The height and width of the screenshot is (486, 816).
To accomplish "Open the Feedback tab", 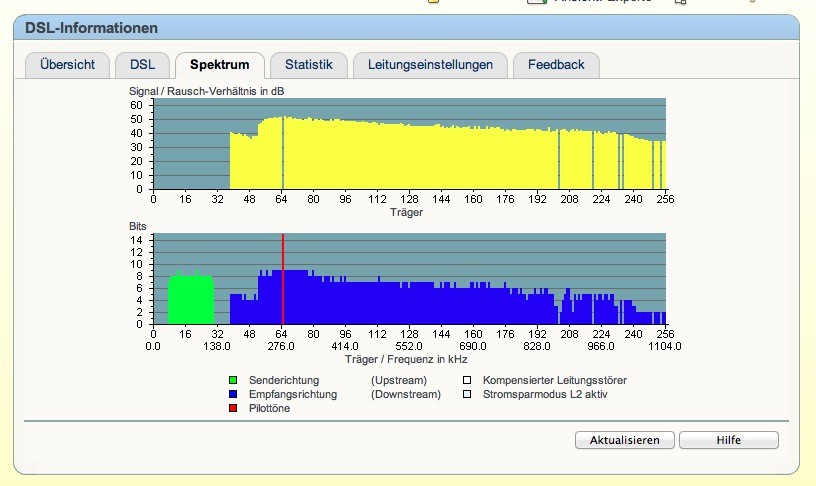I will [556, 65].
